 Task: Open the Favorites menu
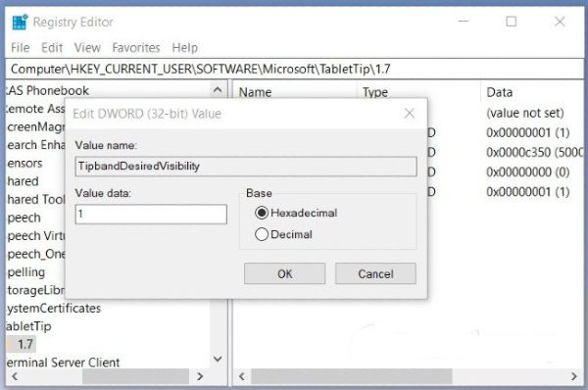pyautogui.click(x=136, y=48)
